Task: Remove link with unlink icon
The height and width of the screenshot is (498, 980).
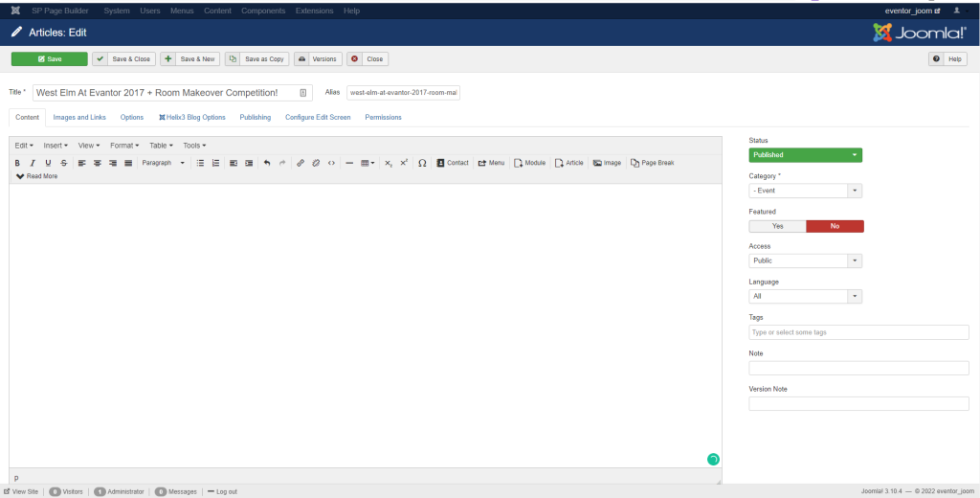Action: click(316, 163)
